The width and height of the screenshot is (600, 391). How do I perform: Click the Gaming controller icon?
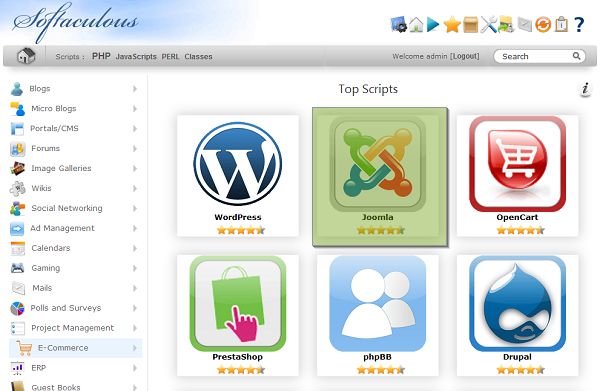pos(18,268)
